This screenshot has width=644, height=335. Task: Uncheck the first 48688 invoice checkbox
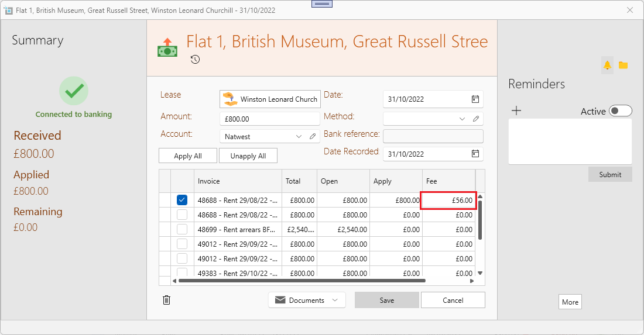(182, 200)
